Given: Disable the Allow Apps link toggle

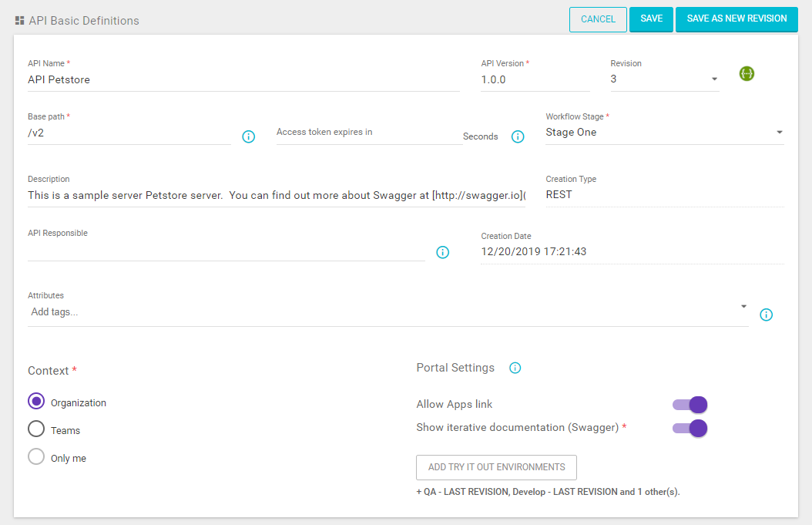Looking at the screenshot, I should coord(690,405).
